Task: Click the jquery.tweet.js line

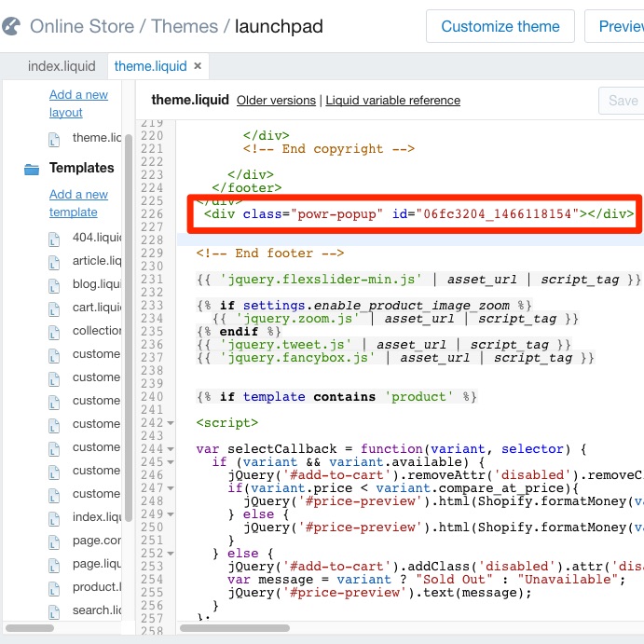Action: pyautogui.click(x=384, y=345)
